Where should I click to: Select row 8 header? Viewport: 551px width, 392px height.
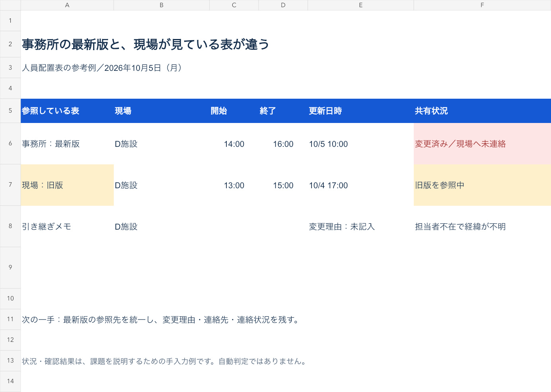(10, 226)
